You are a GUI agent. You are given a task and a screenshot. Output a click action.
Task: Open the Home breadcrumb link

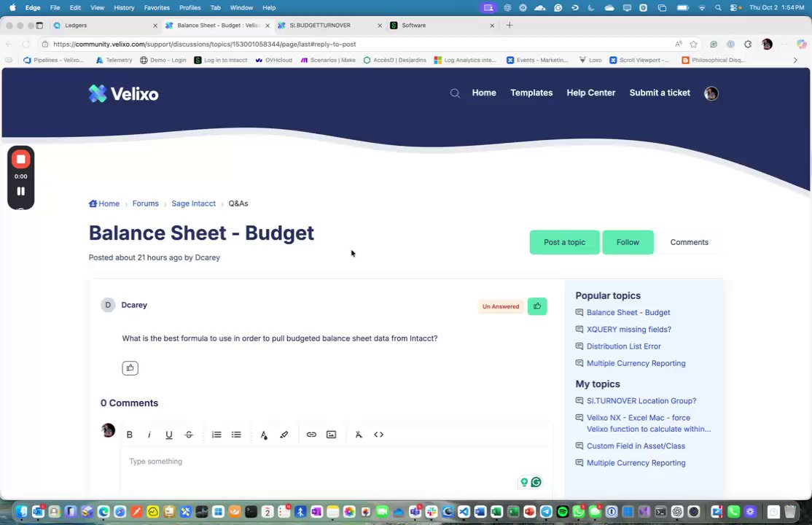[x=104, y=203]
